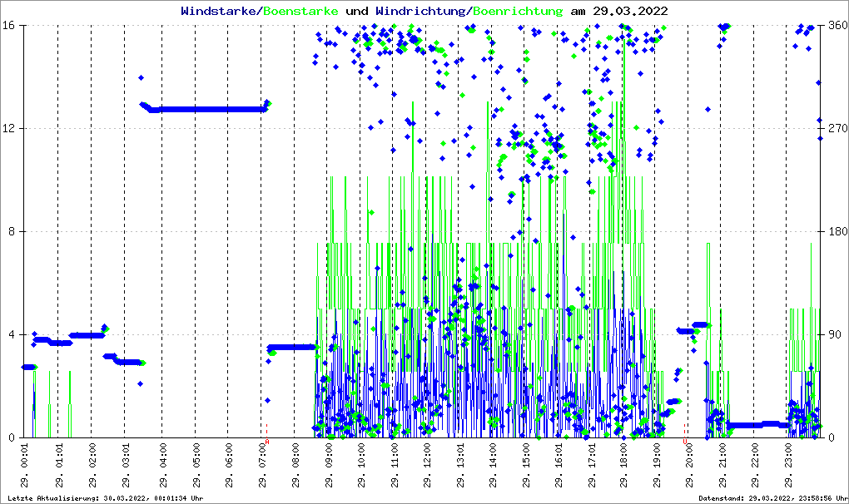Click the right axis value 360
The image size is (849, 504).
[838, 26]
